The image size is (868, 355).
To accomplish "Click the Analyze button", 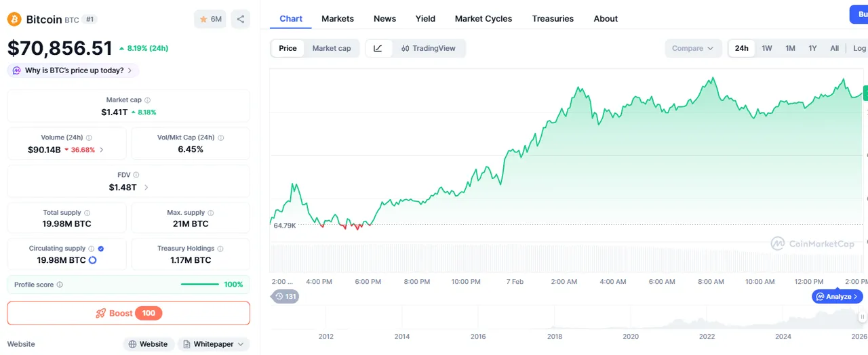I will tap(837, 297).
